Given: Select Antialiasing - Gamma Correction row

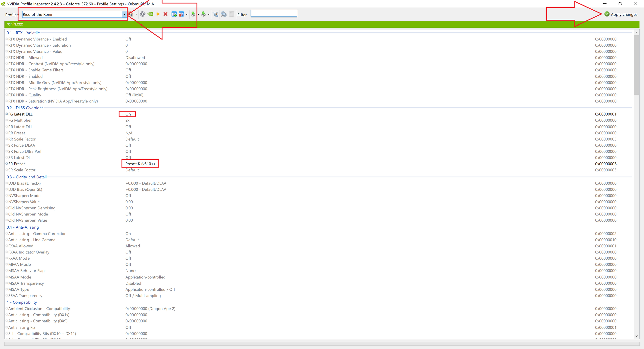Looking at the screenshot, I should [319, 234].
